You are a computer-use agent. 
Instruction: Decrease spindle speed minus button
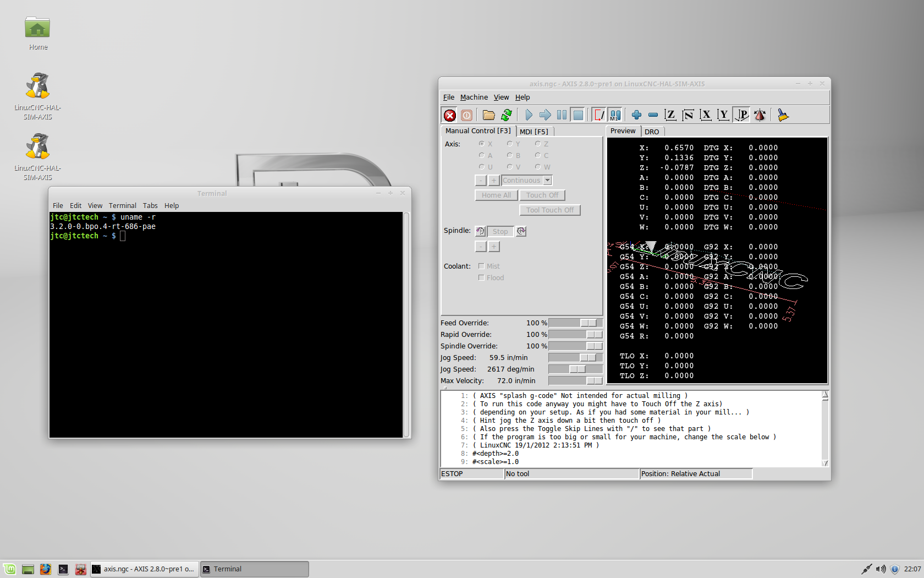[x=481, y=247]
